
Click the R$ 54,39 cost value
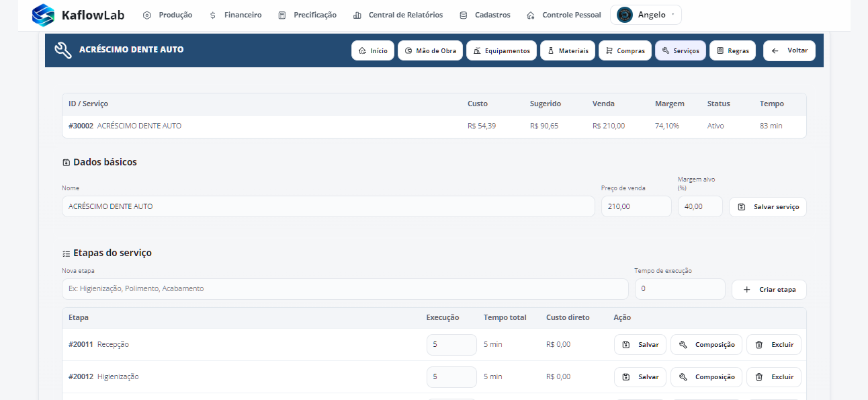click(482, 126)
